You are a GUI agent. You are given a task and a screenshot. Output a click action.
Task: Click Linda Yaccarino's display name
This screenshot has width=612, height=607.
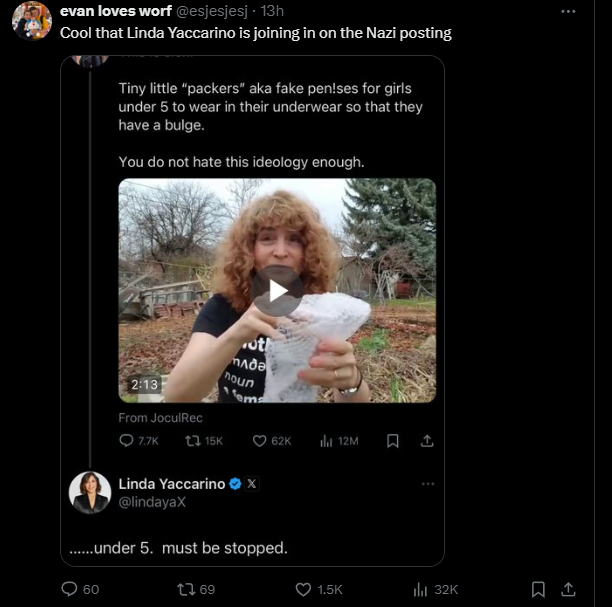pyautogui.click(x=171, y=484)
